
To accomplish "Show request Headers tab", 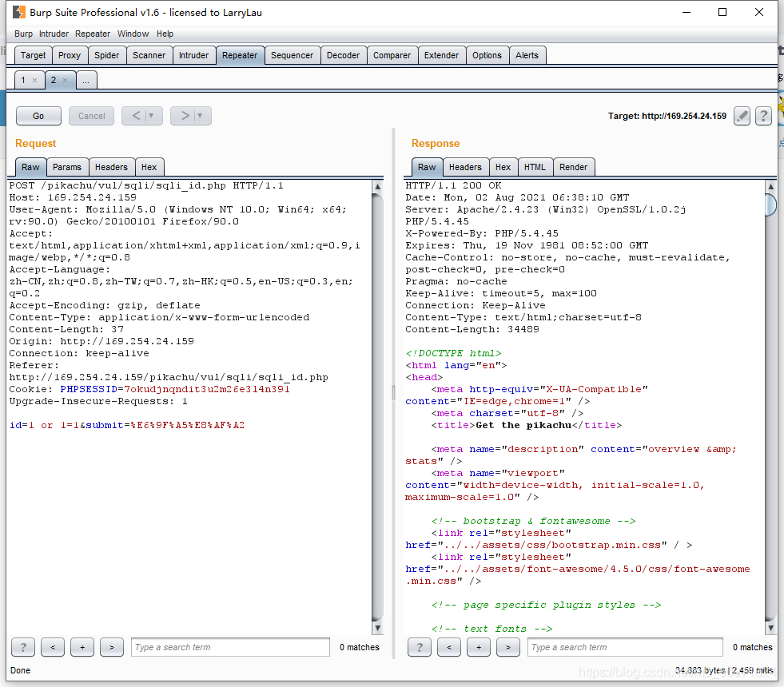I will pos(112,168).
